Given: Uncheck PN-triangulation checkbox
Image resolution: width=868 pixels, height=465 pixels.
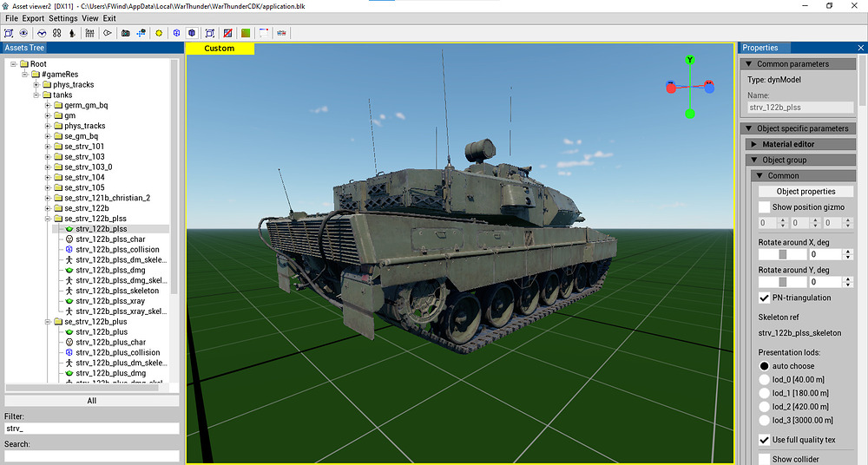Looking at the screenshot, I should point(764,298).
